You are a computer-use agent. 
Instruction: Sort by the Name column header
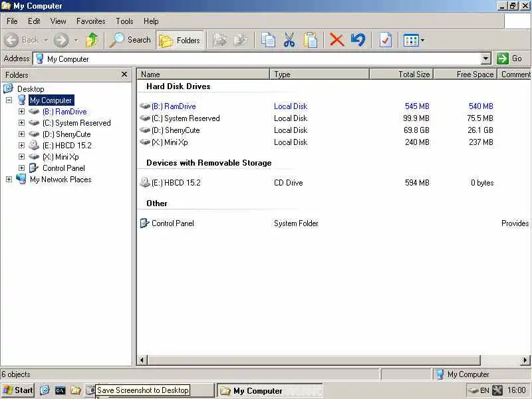(x=203, y=74)
